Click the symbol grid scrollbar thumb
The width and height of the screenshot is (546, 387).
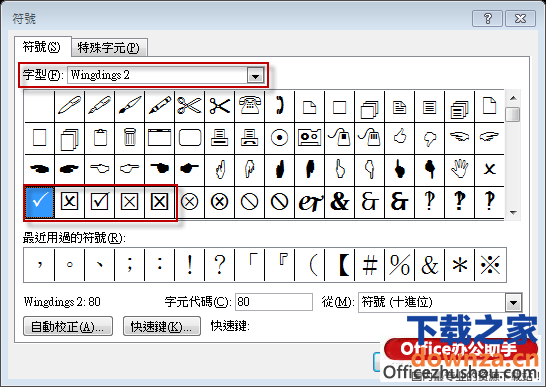click(513, 114)
